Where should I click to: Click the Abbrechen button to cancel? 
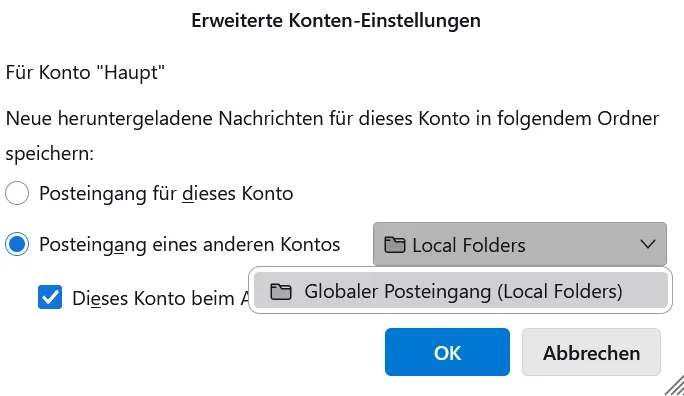592,352
